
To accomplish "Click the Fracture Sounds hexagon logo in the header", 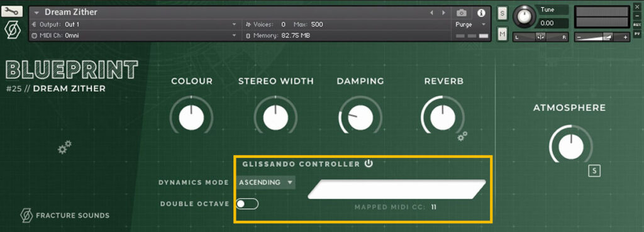I will pyautogui.click(x=13, y=30).
